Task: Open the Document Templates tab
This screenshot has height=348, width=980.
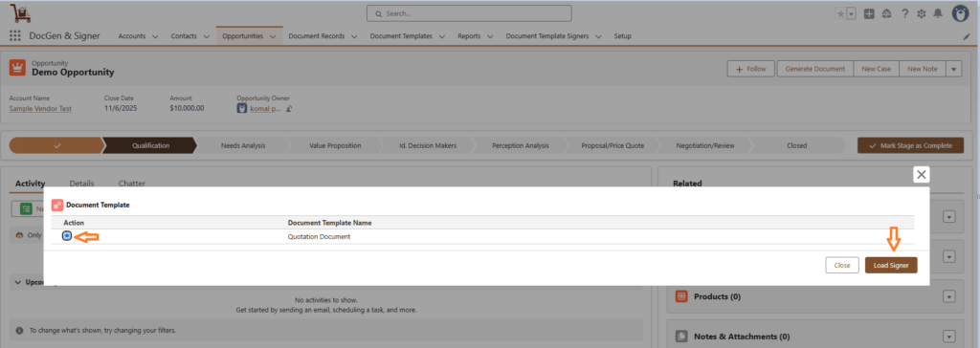Action: tap(401, 36)
